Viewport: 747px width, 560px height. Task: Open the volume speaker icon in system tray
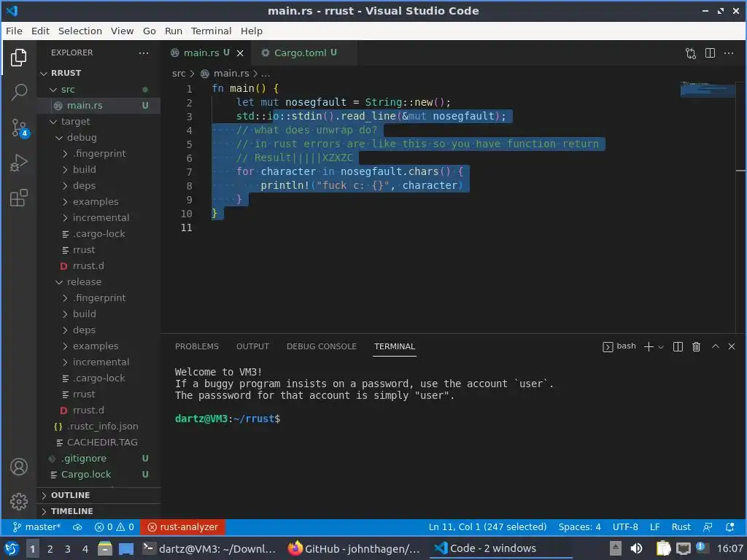(x=636, y=549)
